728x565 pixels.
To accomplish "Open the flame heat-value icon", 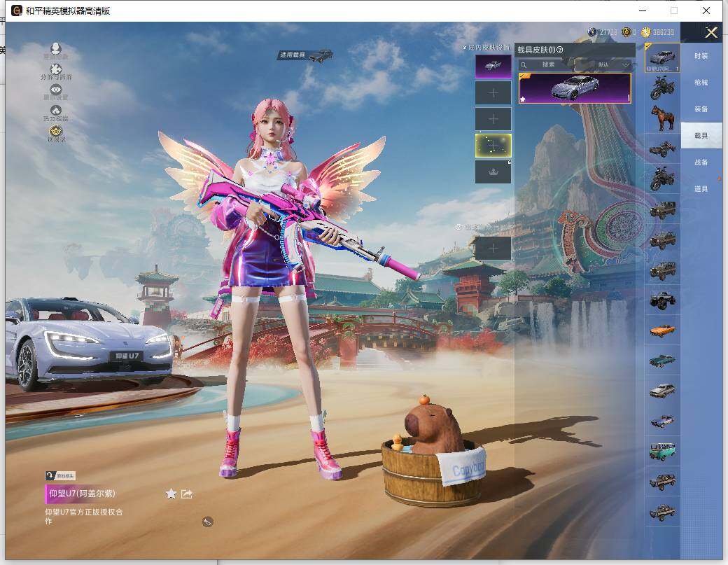I will click(x=56, y=111).
